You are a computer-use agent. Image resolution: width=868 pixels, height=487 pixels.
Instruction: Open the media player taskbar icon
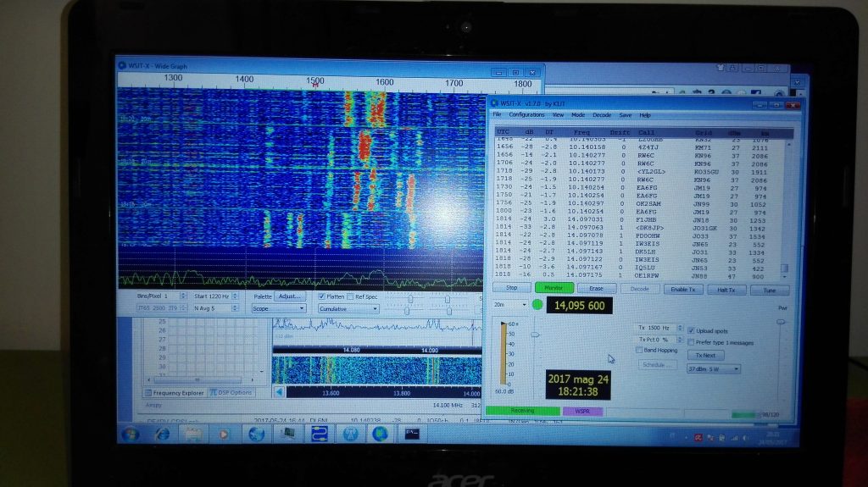(223, 434)
